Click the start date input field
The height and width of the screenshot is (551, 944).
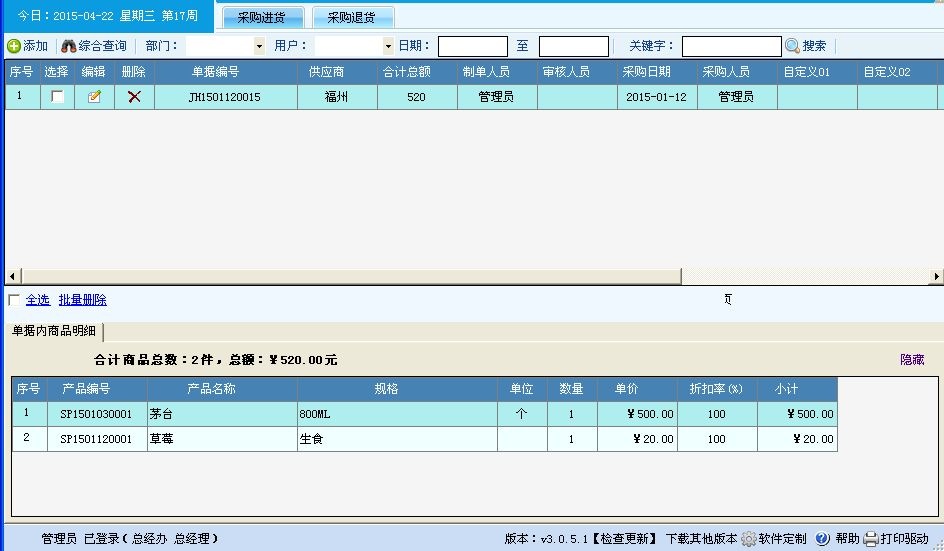(473, 46)
